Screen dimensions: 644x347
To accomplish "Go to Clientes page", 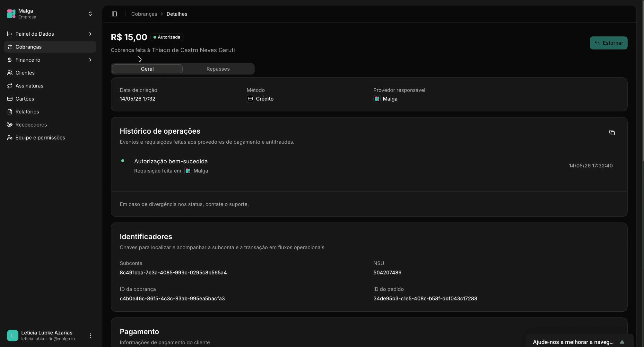I will tap(50, 73).
